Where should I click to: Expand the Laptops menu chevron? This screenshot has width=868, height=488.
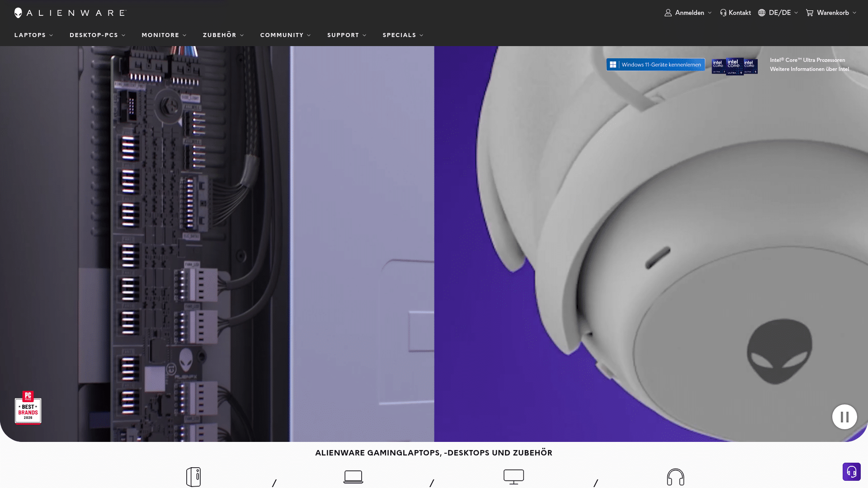point(51,35)
